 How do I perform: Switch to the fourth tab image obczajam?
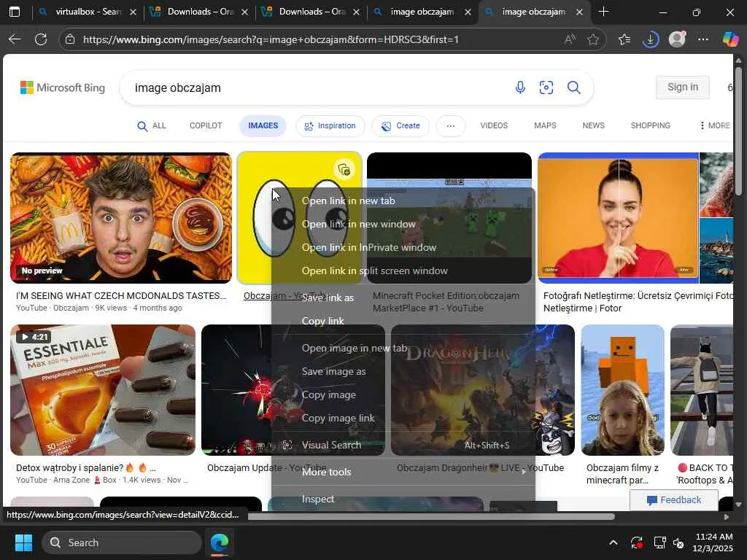423,12
